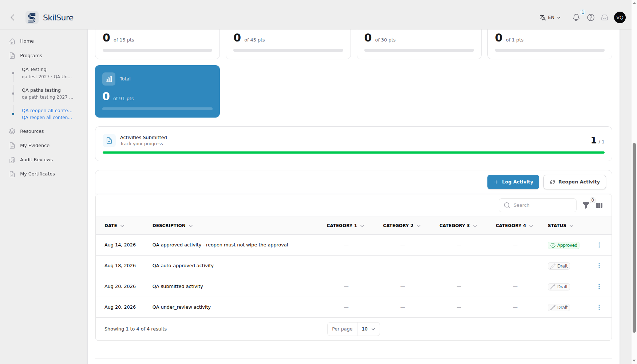Click the My Evidence file icon

[x=12, y=146]
